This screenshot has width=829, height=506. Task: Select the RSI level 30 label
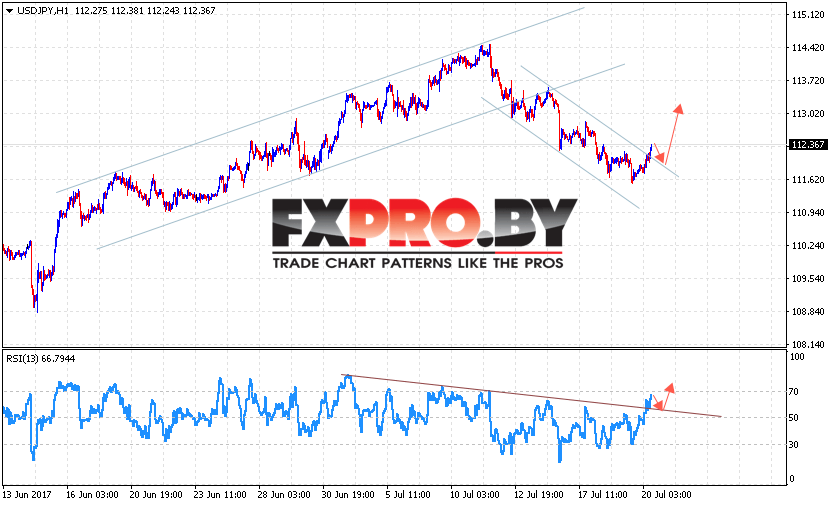click(794, 445)
